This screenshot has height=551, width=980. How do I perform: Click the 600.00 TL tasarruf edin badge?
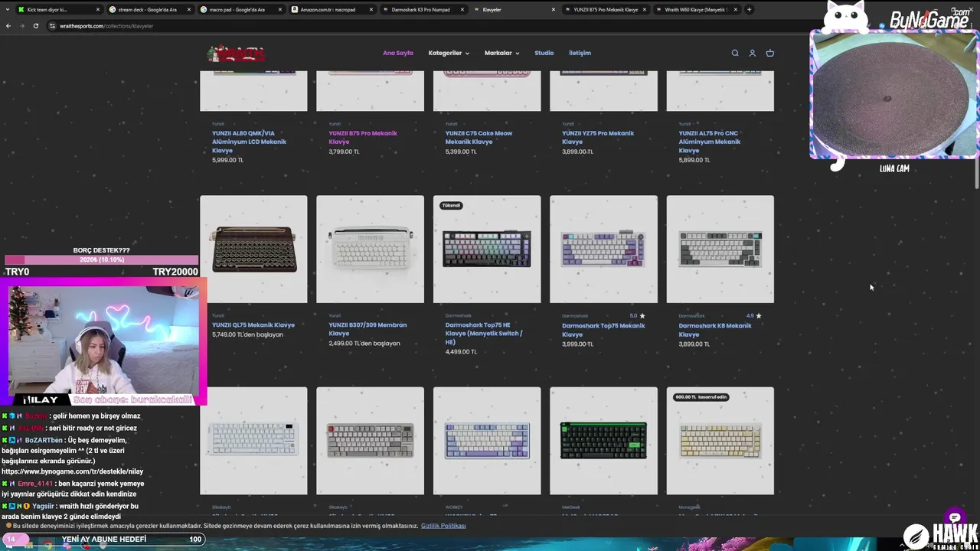(701, 397)
